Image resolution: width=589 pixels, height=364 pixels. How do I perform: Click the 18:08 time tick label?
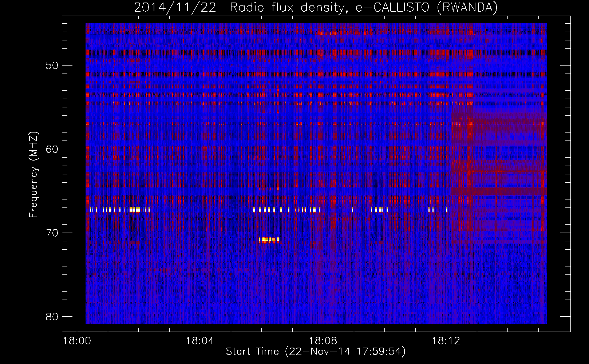323,341
